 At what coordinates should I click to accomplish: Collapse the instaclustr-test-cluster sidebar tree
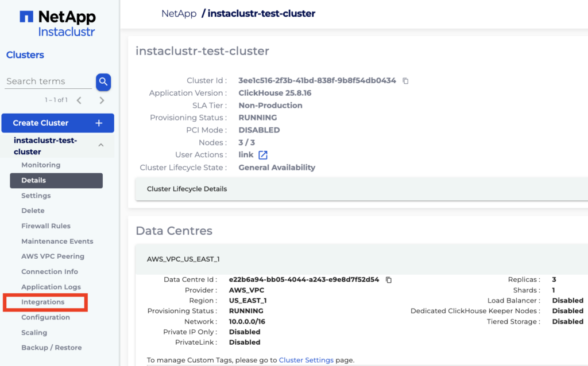point(101,146)
